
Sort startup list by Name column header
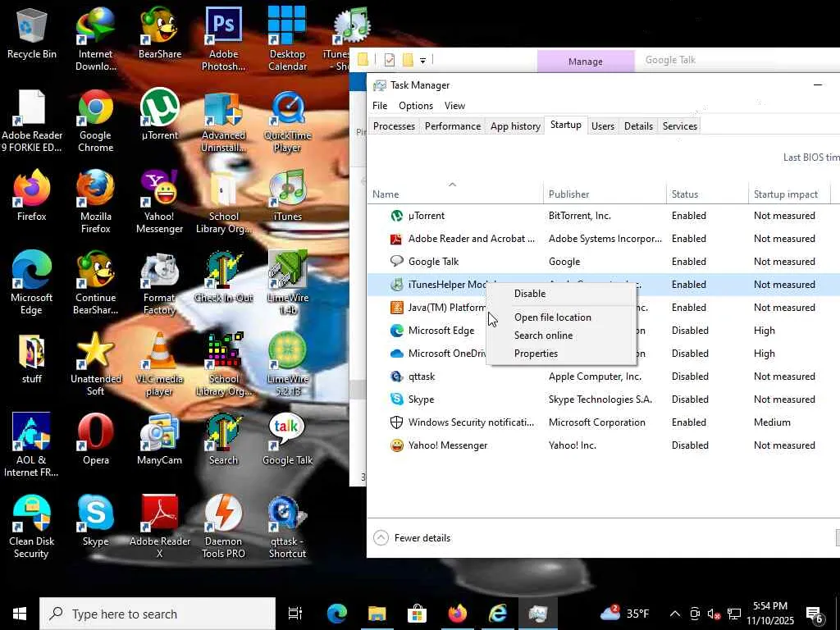pos(455,194)
